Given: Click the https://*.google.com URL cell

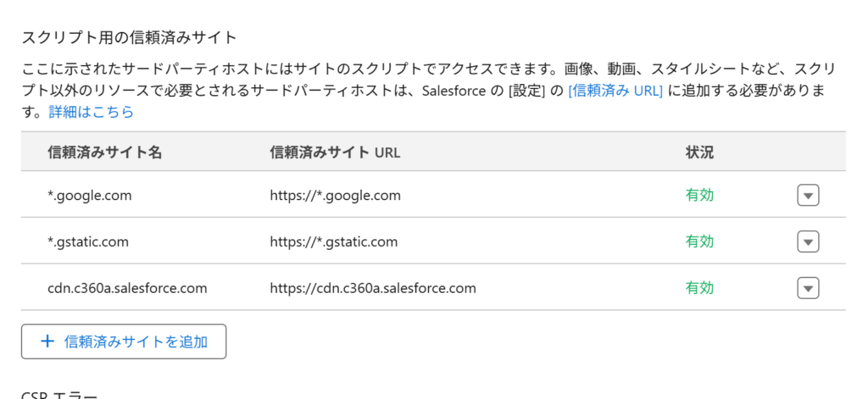Looking at the screenshot, I should (336, 196).
